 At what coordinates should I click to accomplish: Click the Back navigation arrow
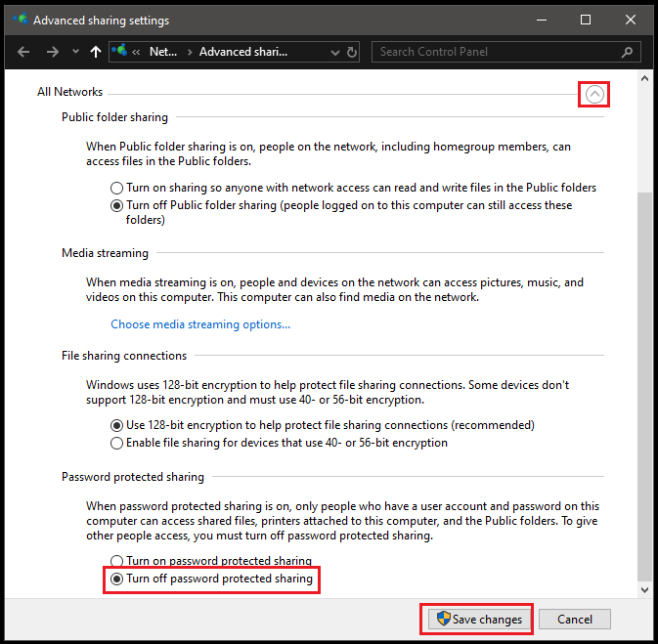click(x=23, y=52)
